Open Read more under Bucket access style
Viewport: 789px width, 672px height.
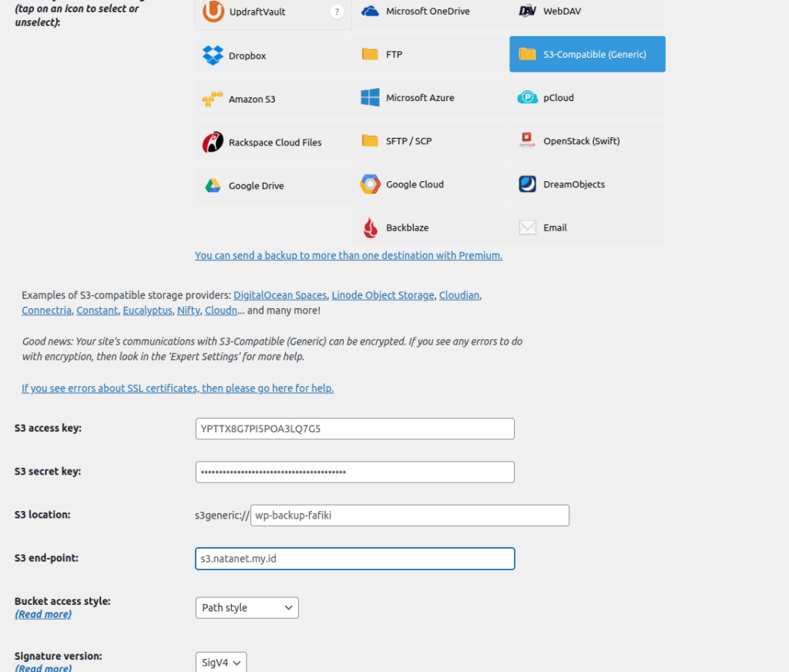[43, 615]
